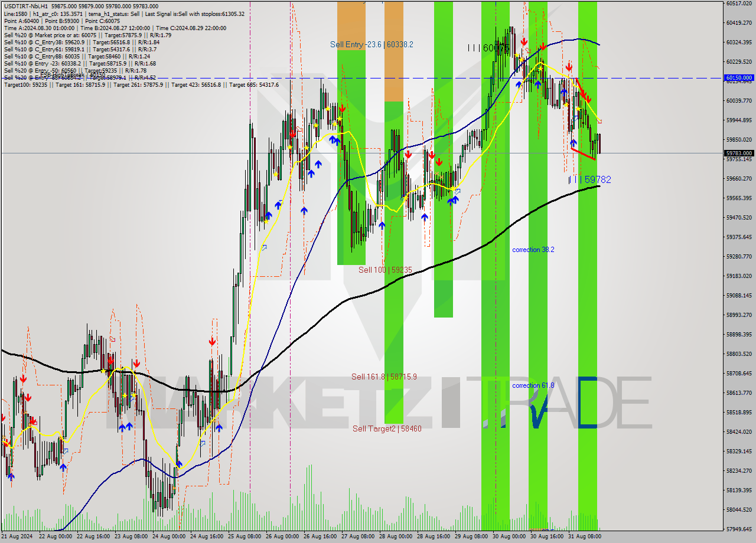The width and height of the screenshot is (756, 543).
Task: Click the 58234.270 price scale value
Action: [x=739, y=471]
